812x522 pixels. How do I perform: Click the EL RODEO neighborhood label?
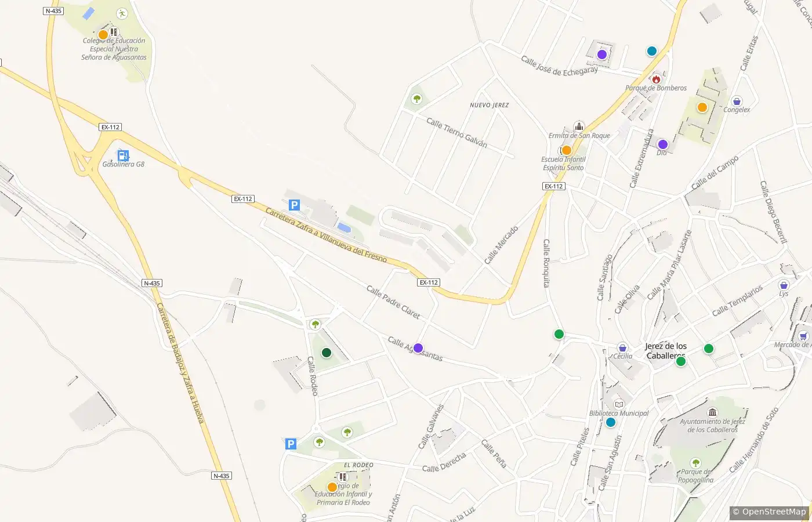tap(359, 465)
